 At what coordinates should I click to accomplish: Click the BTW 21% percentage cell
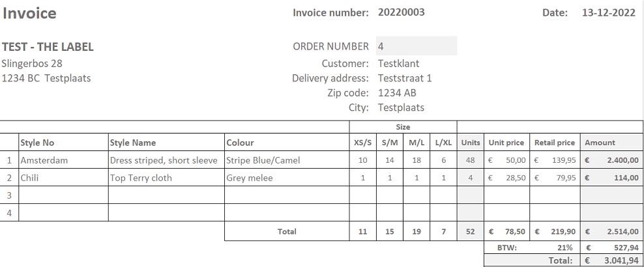click(x=555, y=247)
